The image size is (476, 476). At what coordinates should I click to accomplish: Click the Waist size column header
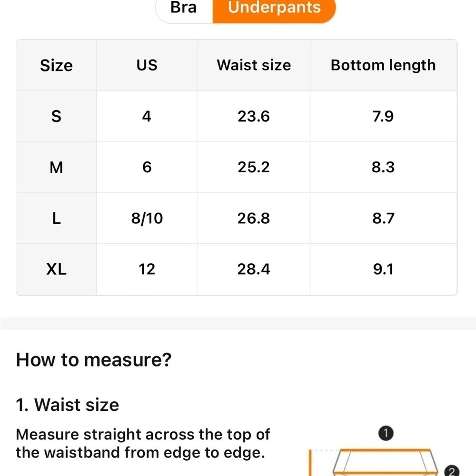click(x=254, y=65)
